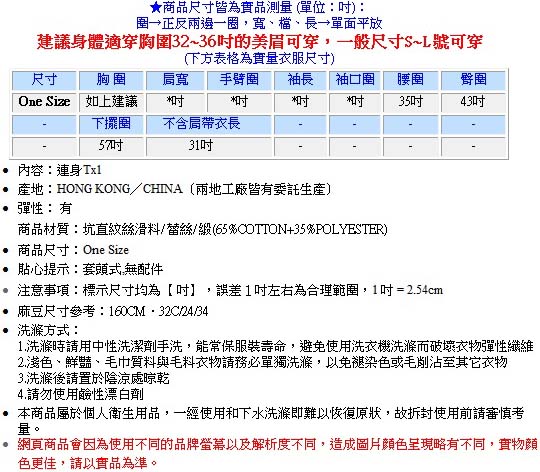Click the 胸圍 column header

[x=111, y=80]
